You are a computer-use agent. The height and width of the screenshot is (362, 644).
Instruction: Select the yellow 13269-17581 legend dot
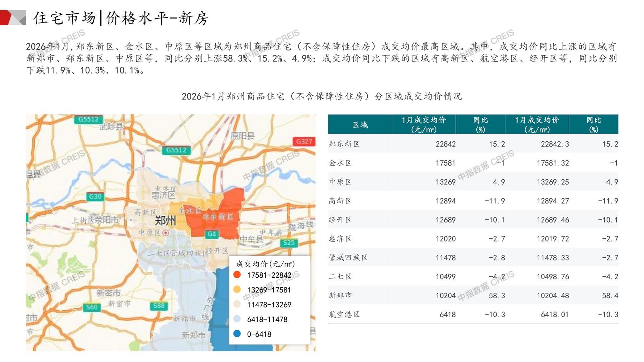tap(237, 290)
